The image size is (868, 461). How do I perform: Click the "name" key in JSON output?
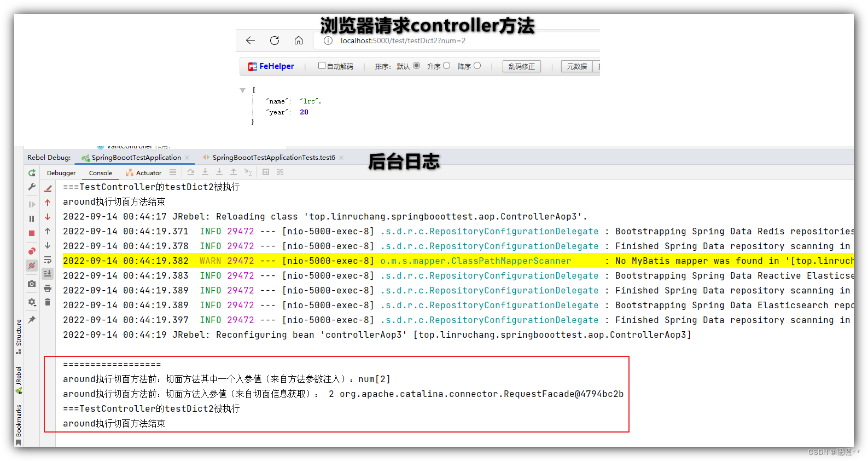[277, 101]
